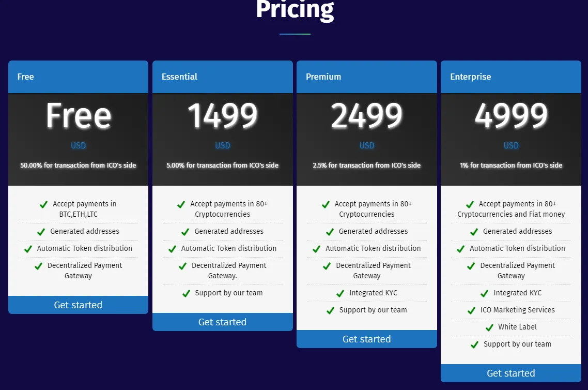The width and height of the screenshot is (588, 390).
Task: Click the 4999 price figure
Action: (511, 116)
